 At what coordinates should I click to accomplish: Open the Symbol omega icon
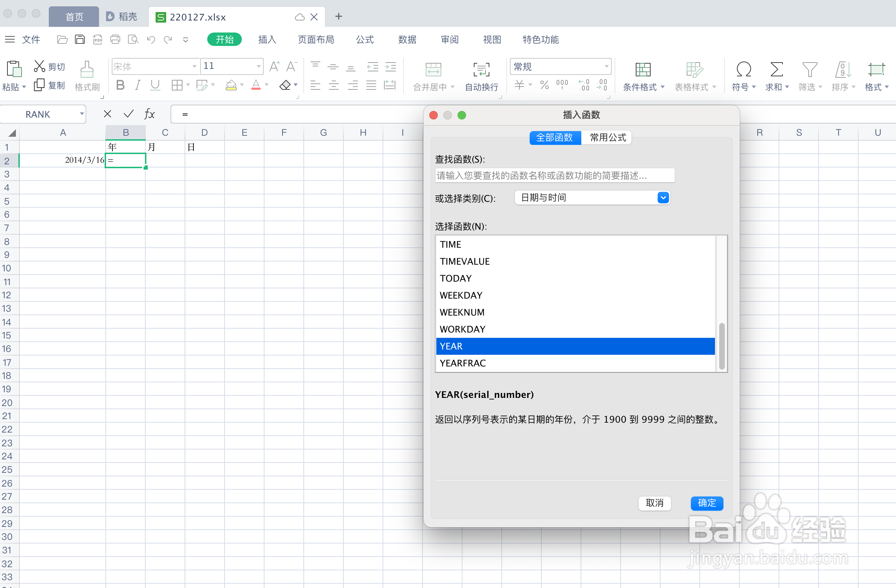743,70
